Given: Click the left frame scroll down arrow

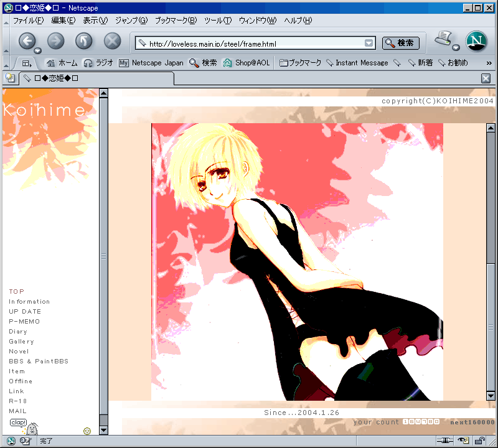Looking at the screenshot, I should (x=103, y=430).
